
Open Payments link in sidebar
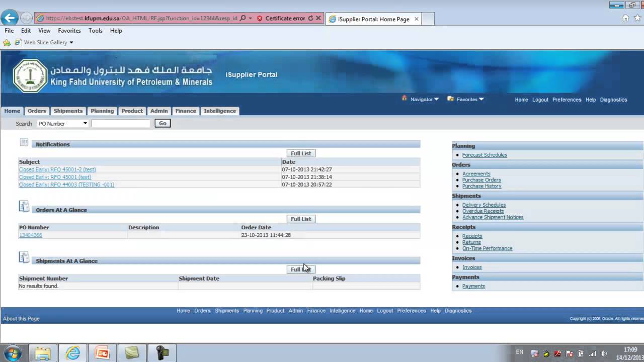click(473, 286)
